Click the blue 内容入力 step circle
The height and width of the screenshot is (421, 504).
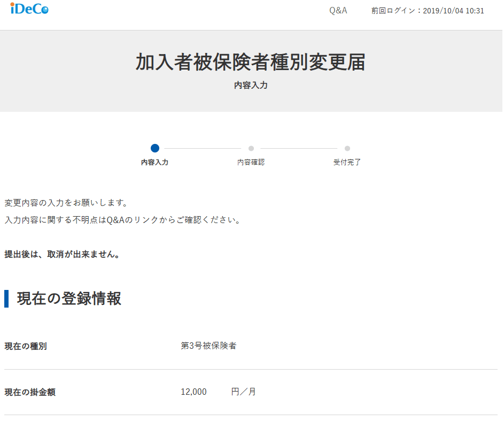coord(155,148)
